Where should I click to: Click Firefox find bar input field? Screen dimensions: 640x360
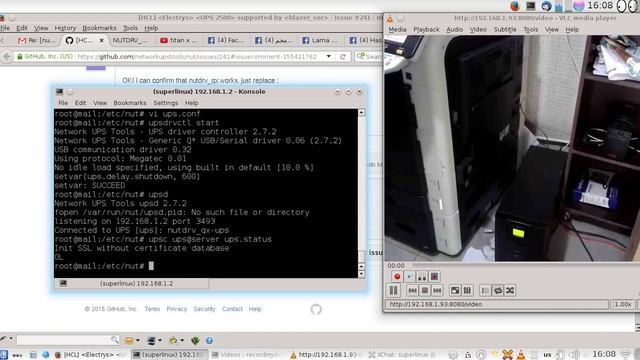tap(67, 340)
